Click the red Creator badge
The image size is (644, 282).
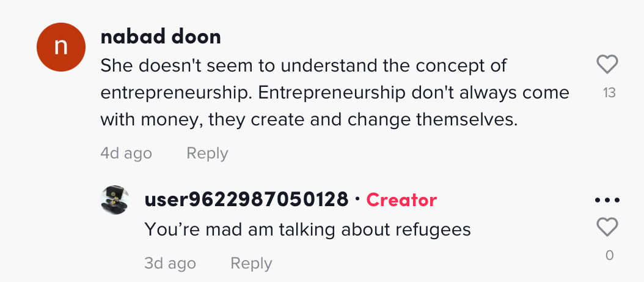(401, 199)
